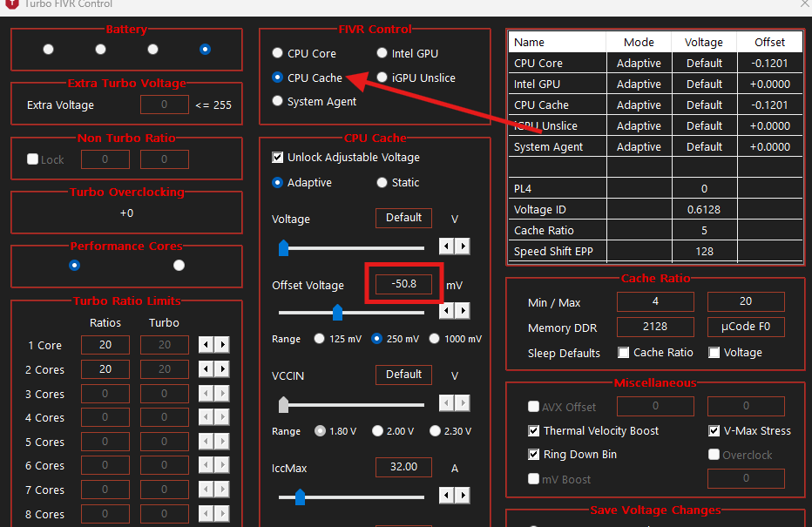Screen dimensions: 812x527
Task: Choose Adaptive voltage mode
Action: tap(278, 183)
